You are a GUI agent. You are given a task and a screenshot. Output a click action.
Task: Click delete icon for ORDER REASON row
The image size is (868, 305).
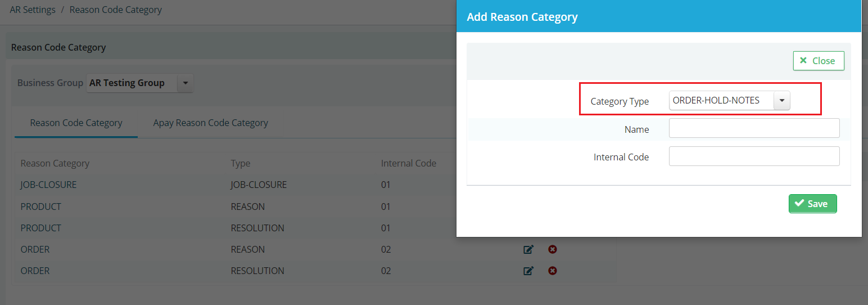553,249
